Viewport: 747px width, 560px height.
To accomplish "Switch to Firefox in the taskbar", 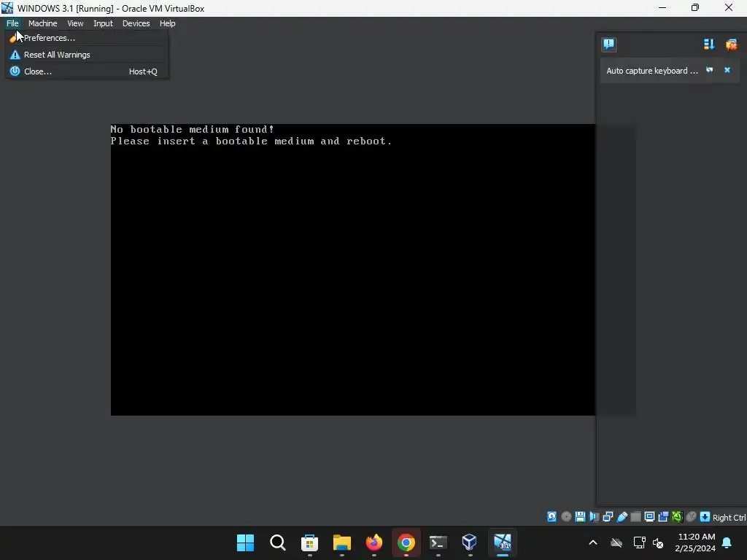I will [x=374, y=542].
